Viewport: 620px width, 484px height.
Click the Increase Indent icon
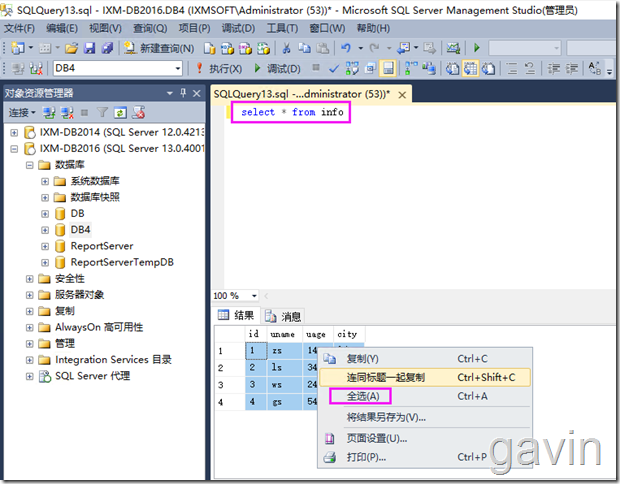coord(571,68)
